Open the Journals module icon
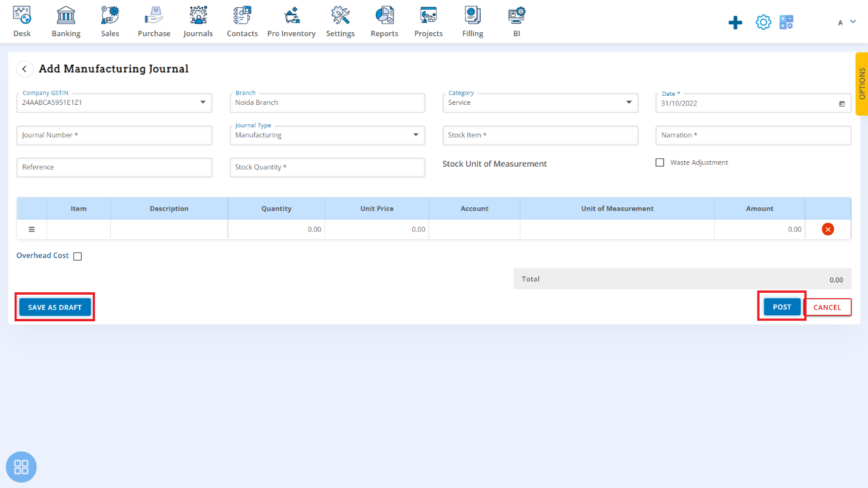The width and height of the screenshot is (868, 488). pos(198,15)
